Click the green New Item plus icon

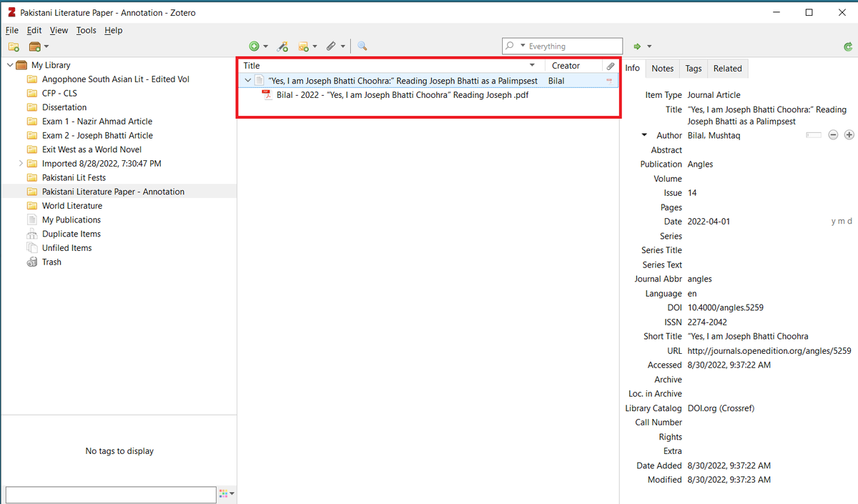pyautogui.click(x=254, y=46)
